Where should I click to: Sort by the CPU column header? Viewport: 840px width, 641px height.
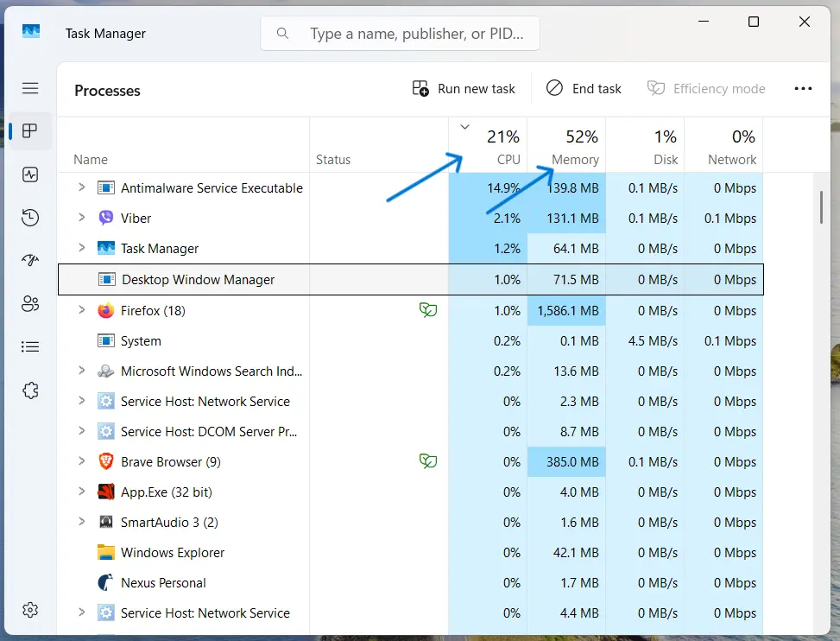pyautogui.click(x=488, y=145)
